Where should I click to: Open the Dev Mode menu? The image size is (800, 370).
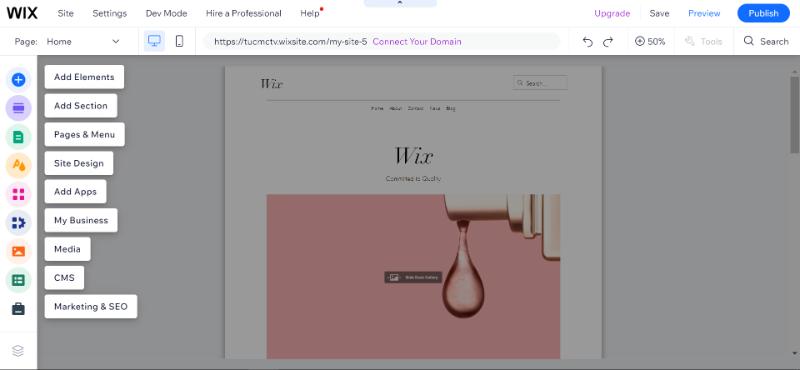pyautogui.click(x=166, y=13)
